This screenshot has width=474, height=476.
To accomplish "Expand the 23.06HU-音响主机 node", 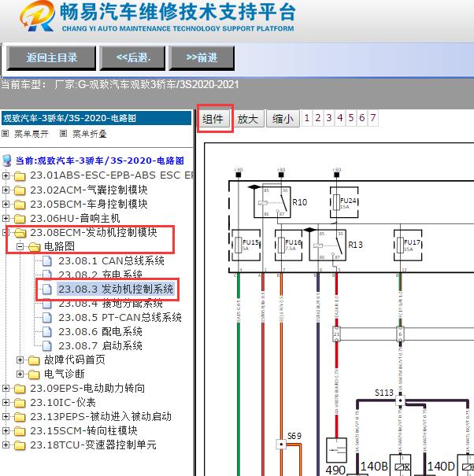I will [x=6, y=218].
